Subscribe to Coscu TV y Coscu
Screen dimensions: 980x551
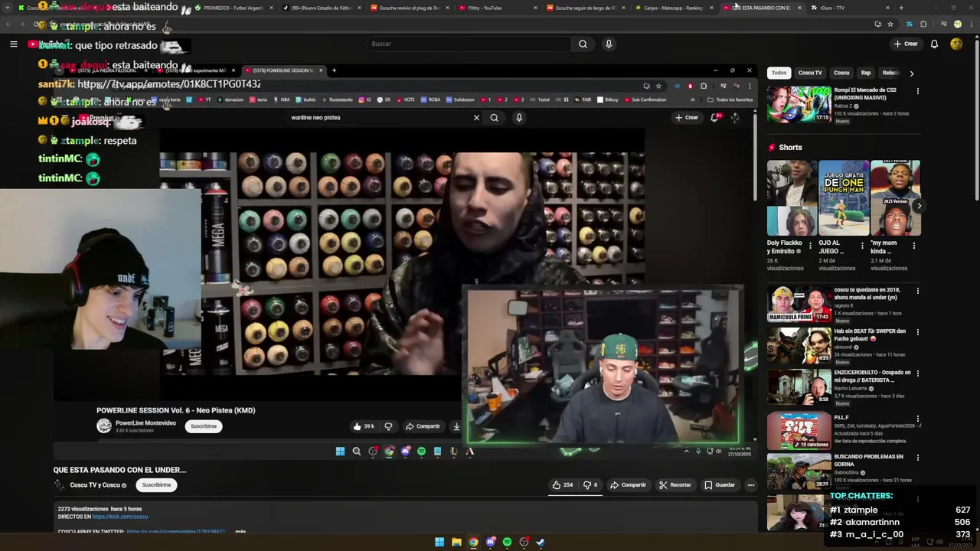(156, 484)
